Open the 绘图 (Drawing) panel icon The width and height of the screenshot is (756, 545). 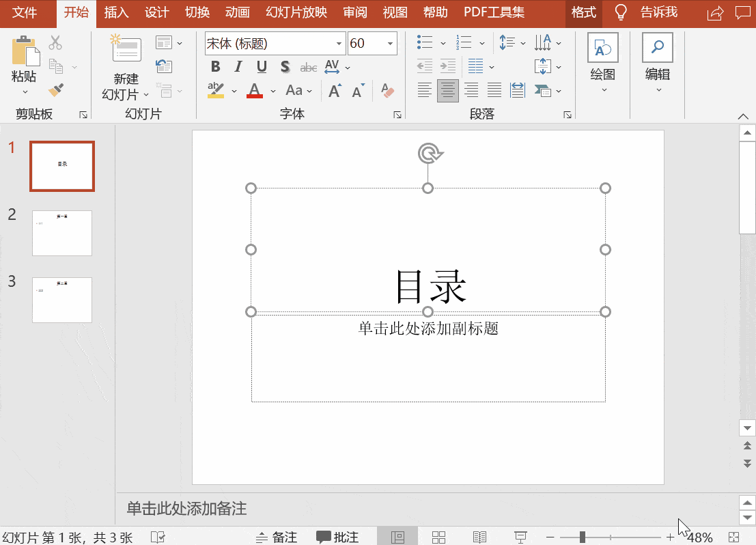click(602, 48)
